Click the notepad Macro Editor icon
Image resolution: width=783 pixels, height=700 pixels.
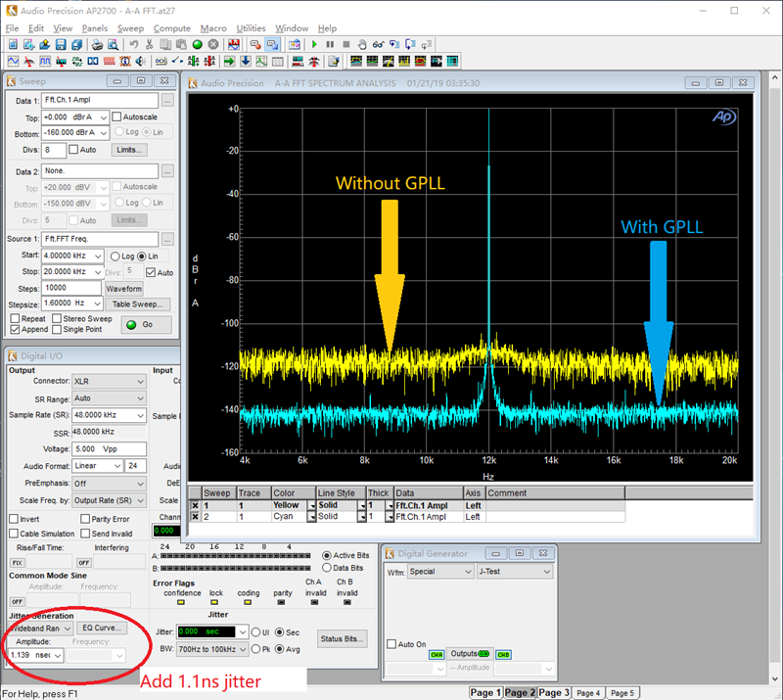coord(334,62)
